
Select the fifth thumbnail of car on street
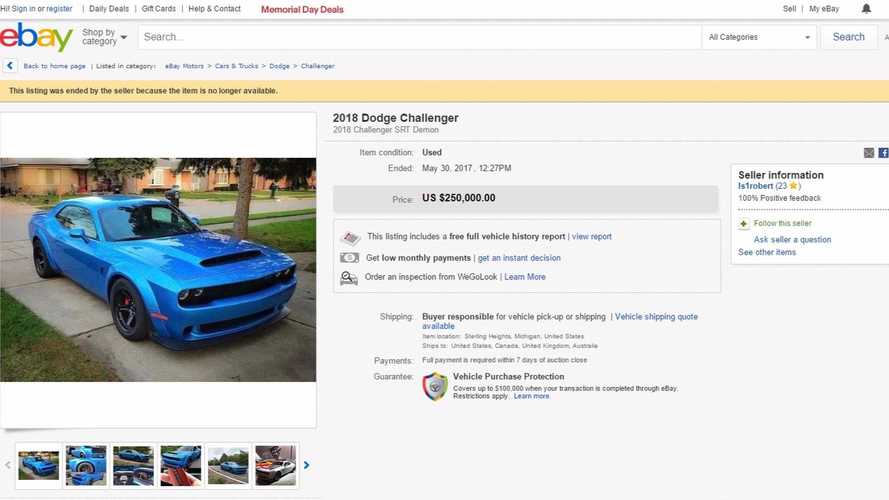point(228,465)
